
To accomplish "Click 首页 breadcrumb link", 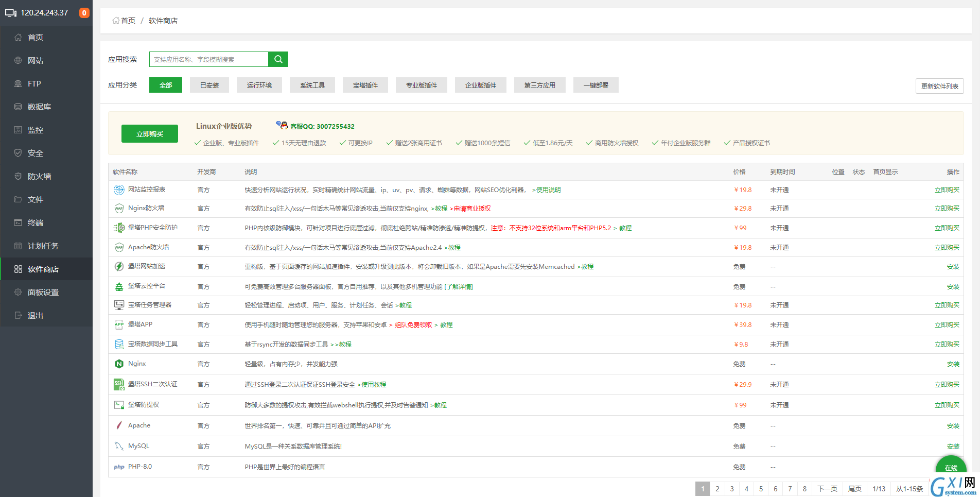I will click(x=128, y=21).
